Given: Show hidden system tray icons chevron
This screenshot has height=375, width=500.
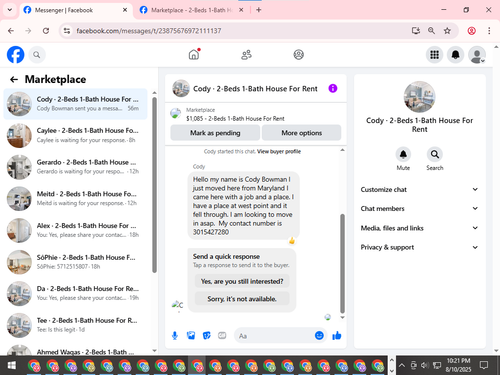Looking at the screenshot, I should coord(402,365).
